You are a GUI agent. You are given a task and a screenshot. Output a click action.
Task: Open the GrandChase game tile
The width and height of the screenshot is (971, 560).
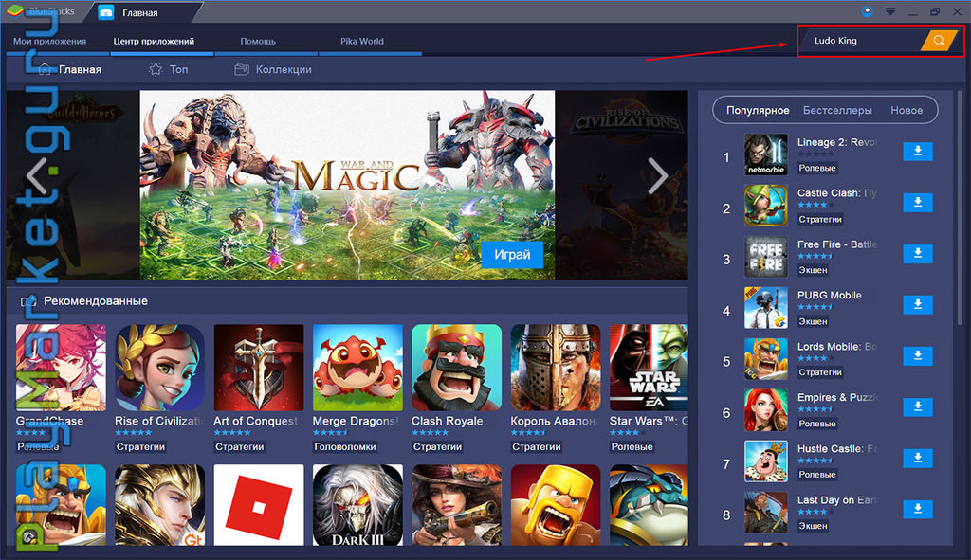(61, 368)
